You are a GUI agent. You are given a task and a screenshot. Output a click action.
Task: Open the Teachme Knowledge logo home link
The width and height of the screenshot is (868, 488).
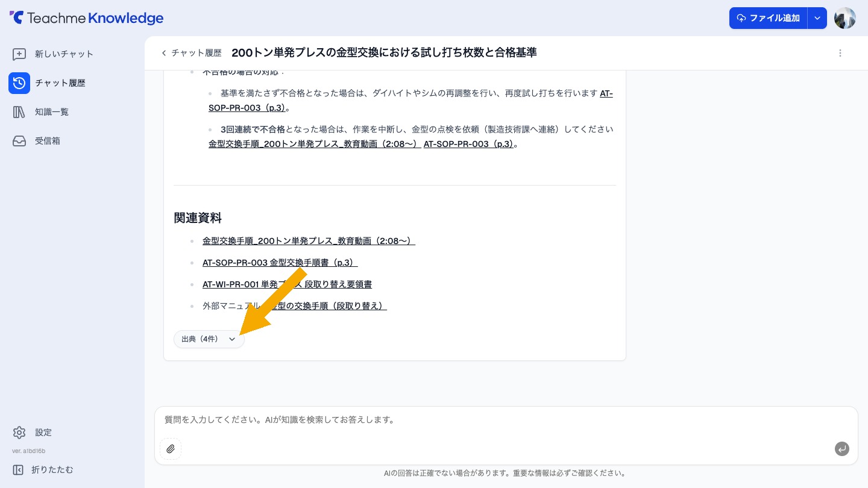[86, 18]
